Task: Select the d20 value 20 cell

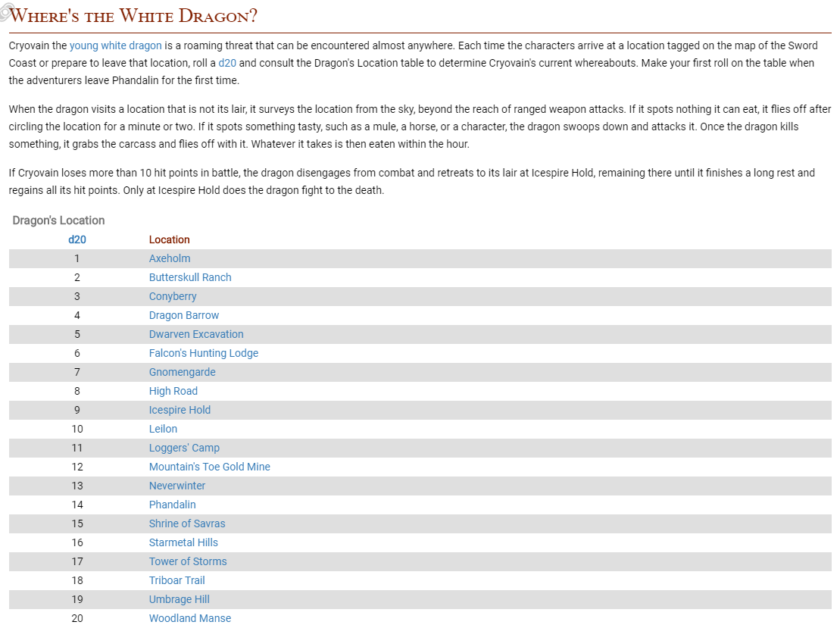Action: tap(77, 617)
